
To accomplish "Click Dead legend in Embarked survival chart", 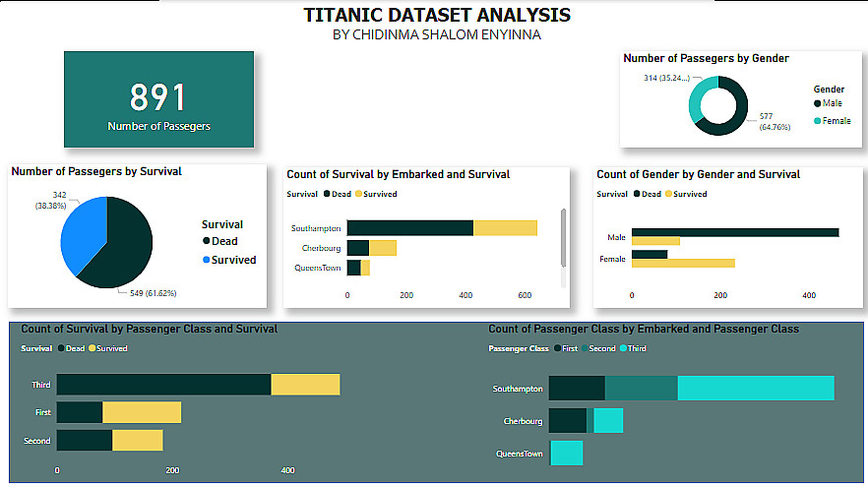I will tap(338, 194).
